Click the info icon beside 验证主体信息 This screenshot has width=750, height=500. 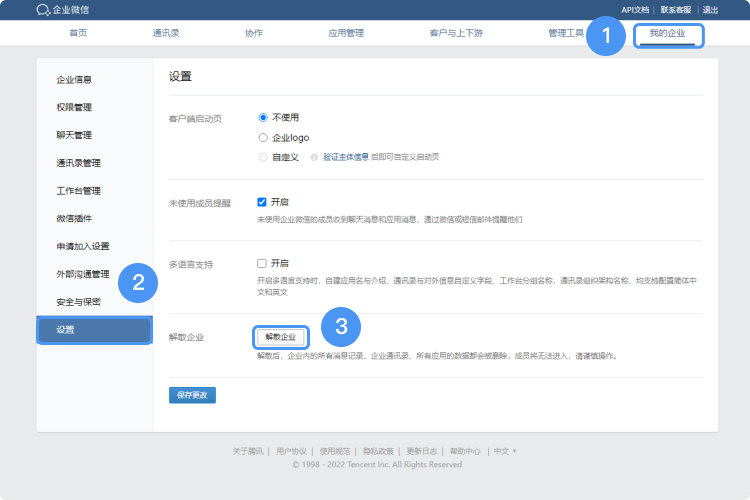pyautogui.click(x=314, y=157)
